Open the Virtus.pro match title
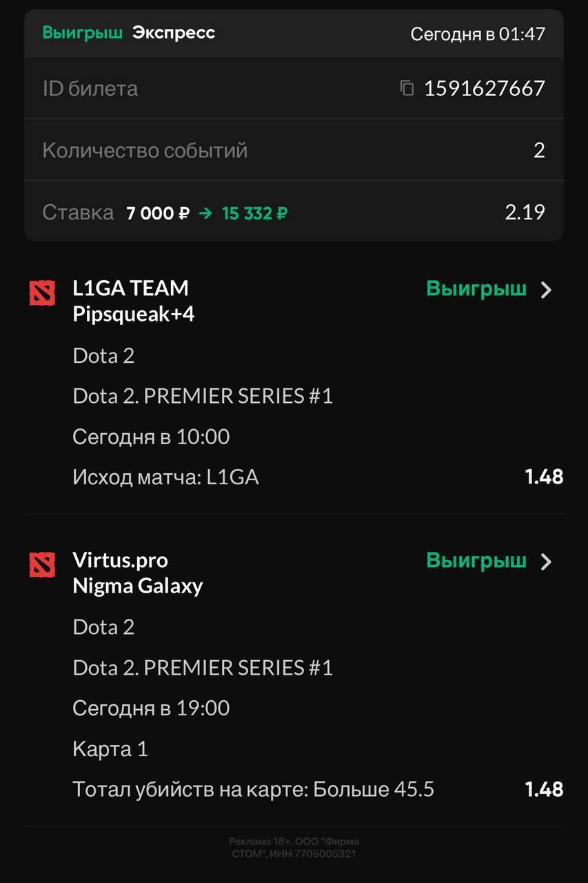588x883 pixels. (120, 560)
